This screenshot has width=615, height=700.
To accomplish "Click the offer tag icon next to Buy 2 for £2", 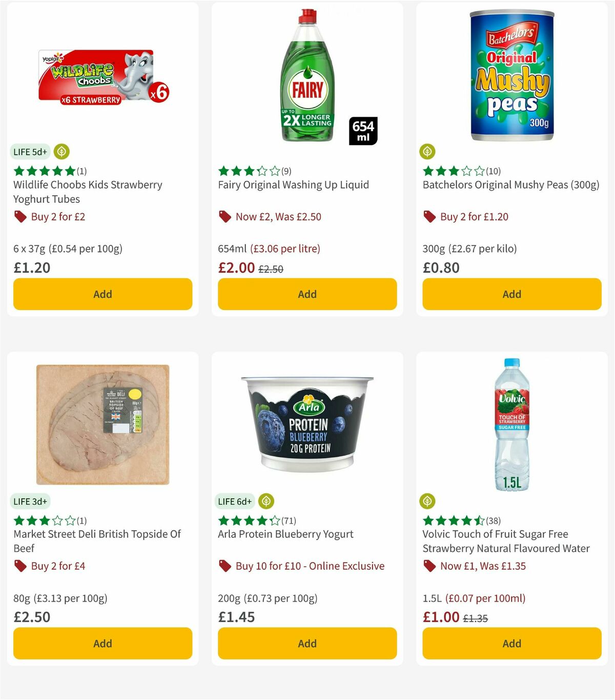I will tap(20, 217).
